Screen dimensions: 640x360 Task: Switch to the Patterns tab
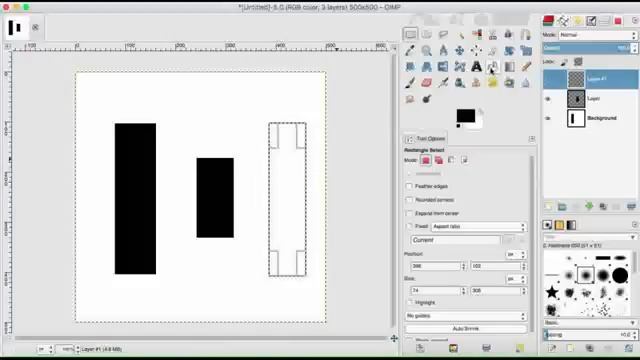[559, 225]
